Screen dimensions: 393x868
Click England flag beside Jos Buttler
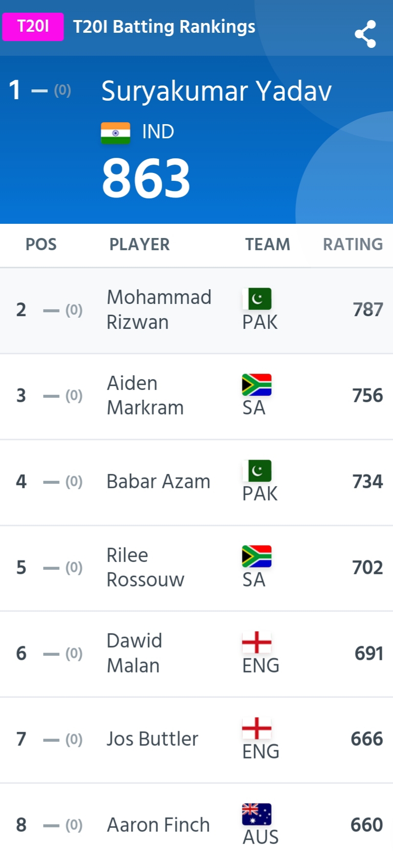257,728
